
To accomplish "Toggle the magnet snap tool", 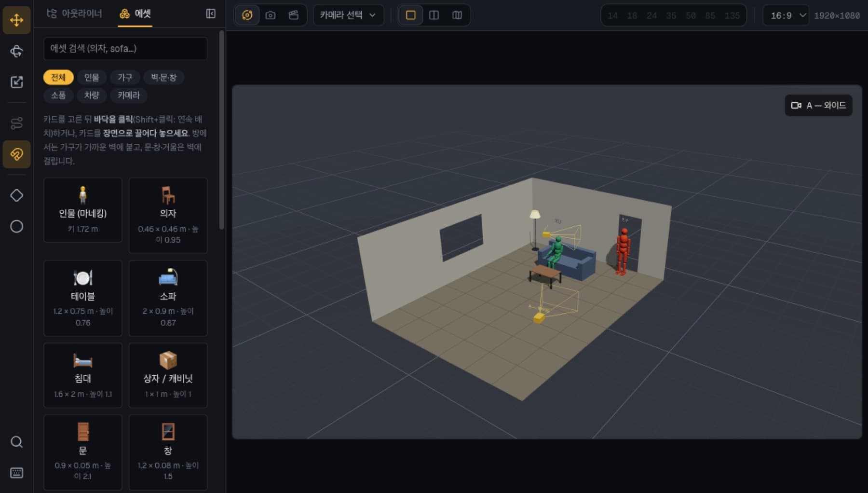I will pyautogui.click(x=16, y=154).
